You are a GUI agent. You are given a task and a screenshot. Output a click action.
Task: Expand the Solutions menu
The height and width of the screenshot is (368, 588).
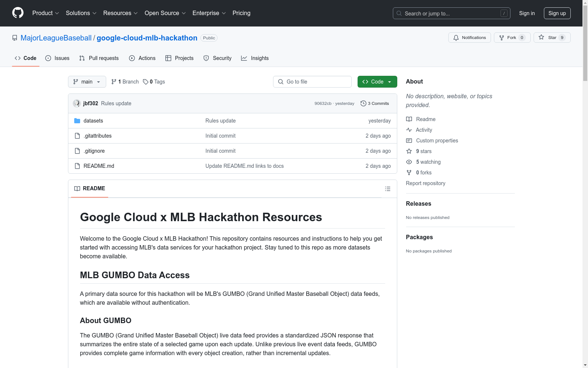81,13
